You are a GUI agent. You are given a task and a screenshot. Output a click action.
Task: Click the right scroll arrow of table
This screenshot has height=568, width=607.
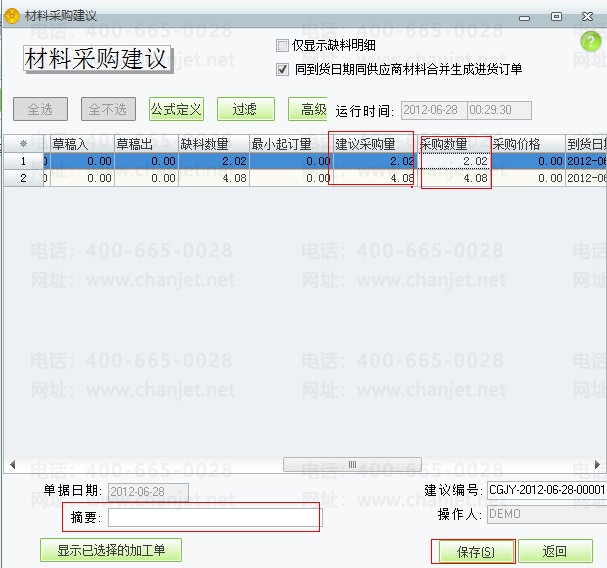pyautogui.click(x=598, y=465)
